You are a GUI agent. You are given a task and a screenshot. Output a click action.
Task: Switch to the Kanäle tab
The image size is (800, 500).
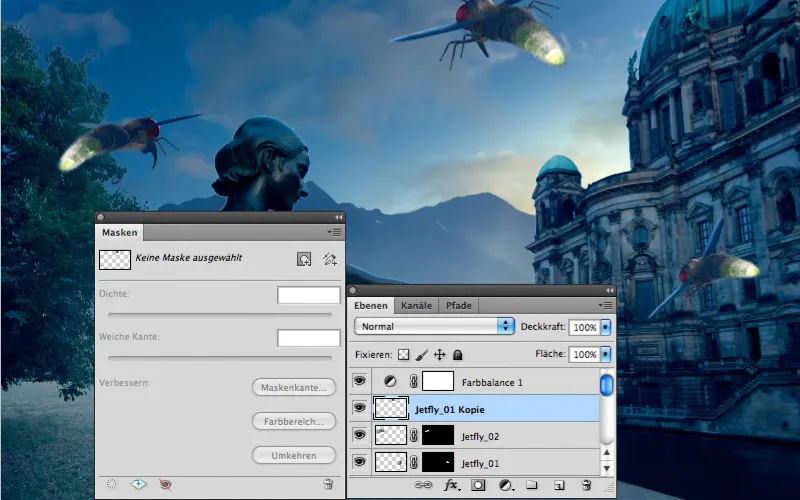click(x=416, y=306)
